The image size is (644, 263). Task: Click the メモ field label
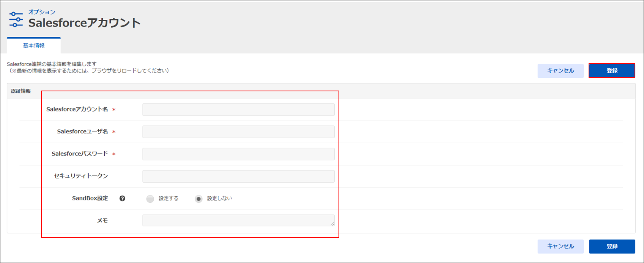[x=102, y=221]
